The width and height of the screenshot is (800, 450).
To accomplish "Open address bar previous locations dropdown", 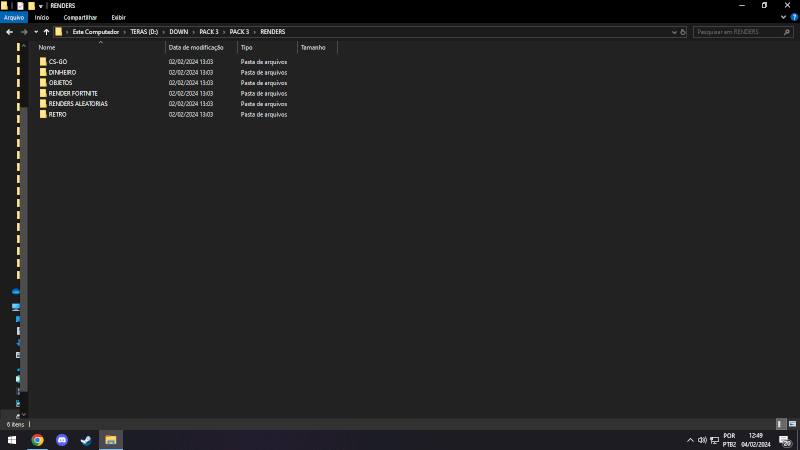I will [x=673, y=32].
